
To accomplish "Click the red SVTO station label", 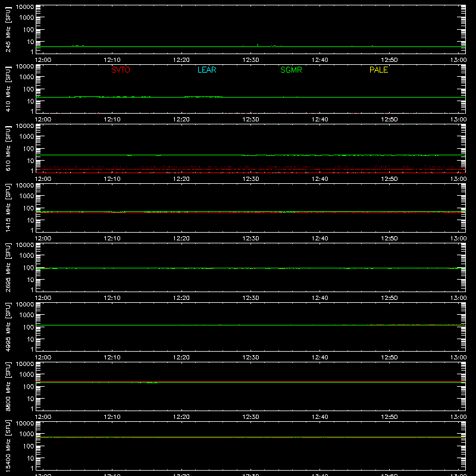I will (x=121, y=70).
